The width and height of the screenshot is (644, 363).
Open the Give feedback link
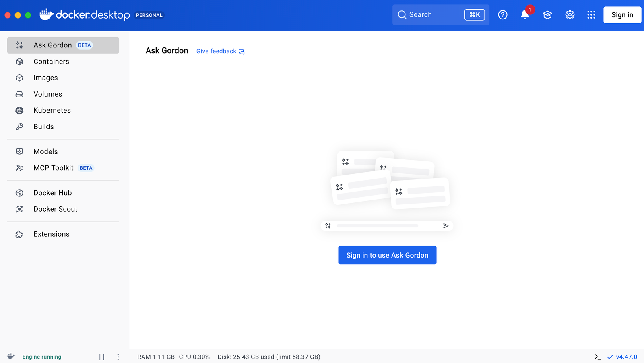click(216, 51)
